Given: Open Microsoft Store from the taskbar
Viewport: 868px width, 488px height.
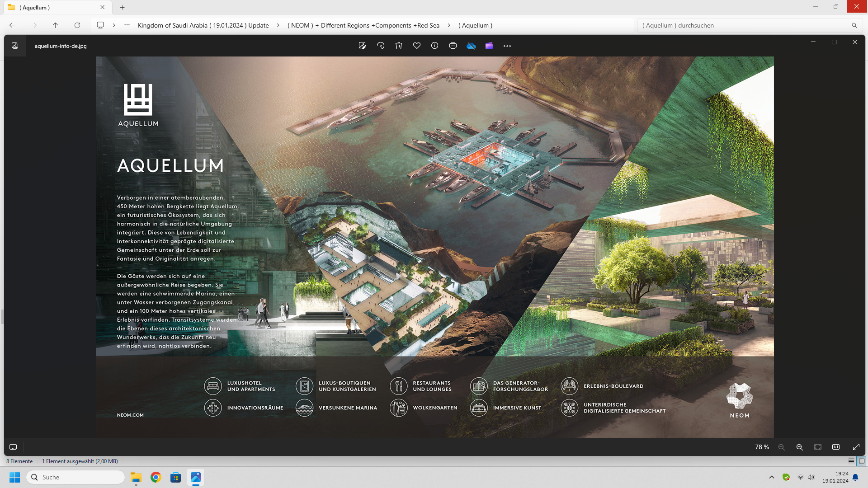Looking at the screenshot, I should 176,477.
